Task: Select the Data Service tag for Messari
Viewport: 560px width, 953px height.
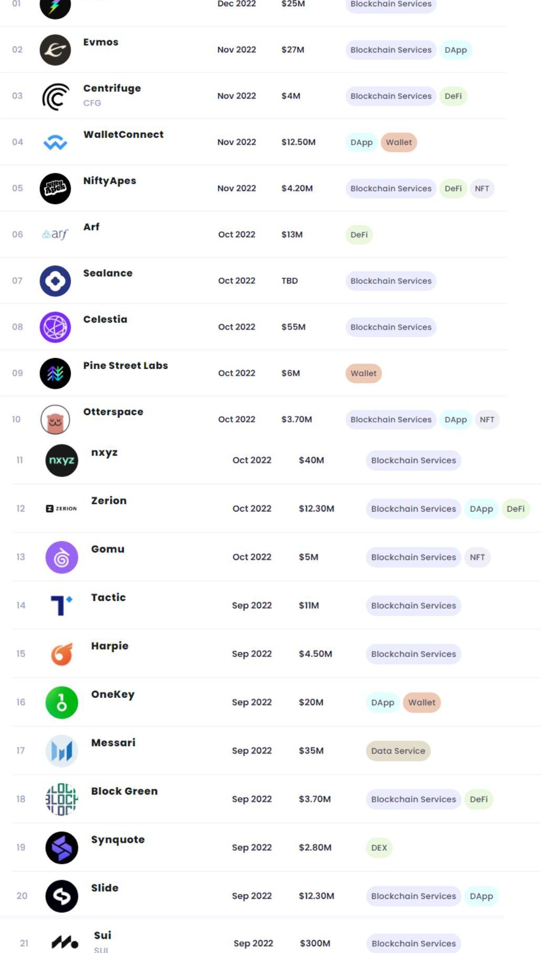Action: (x=398, y=751)
